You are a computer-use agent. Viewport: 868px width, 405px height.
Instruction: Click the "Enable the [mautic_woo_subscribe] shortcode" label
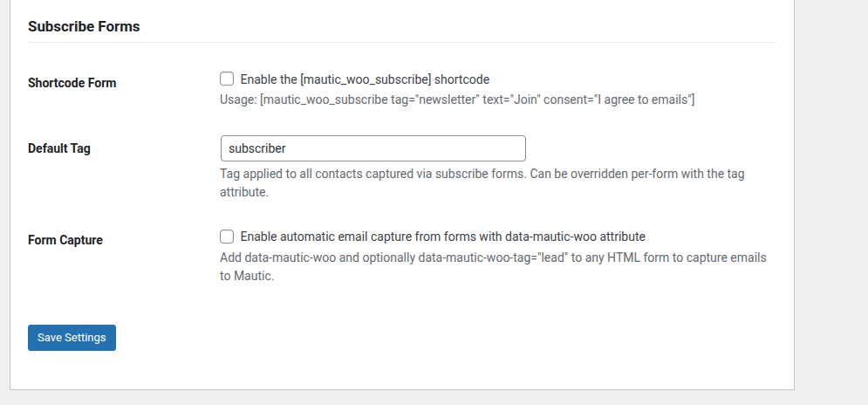click(x=371, y=79)
